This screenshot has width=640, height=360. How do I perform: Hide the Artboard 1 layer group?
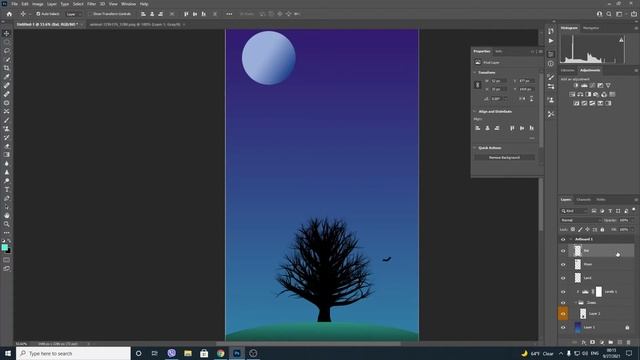click(x=563, y=240)
